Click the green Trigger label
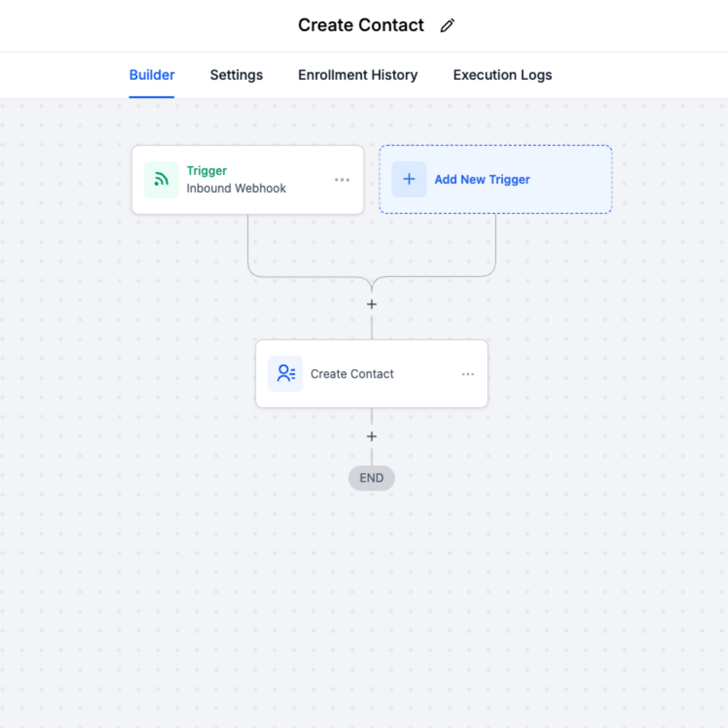Screen dimensions: 728x728 point(207,171)
